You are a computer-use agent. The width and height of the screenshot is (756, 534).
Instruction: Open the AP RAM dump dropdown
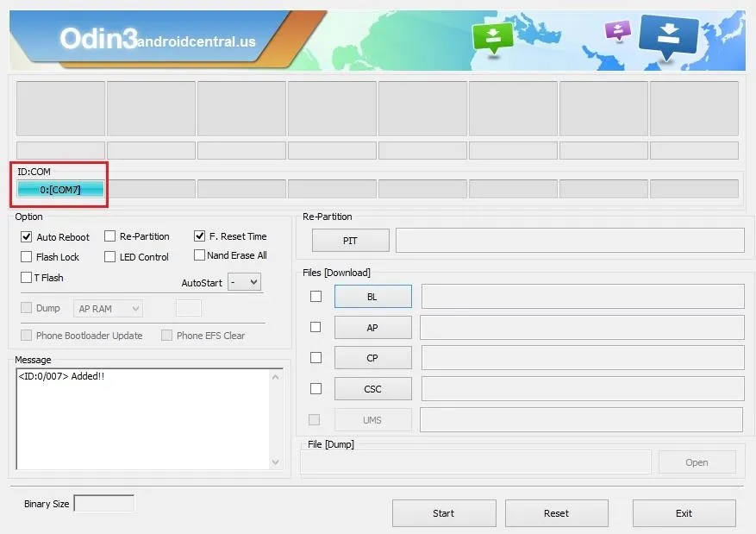(108, 309)
